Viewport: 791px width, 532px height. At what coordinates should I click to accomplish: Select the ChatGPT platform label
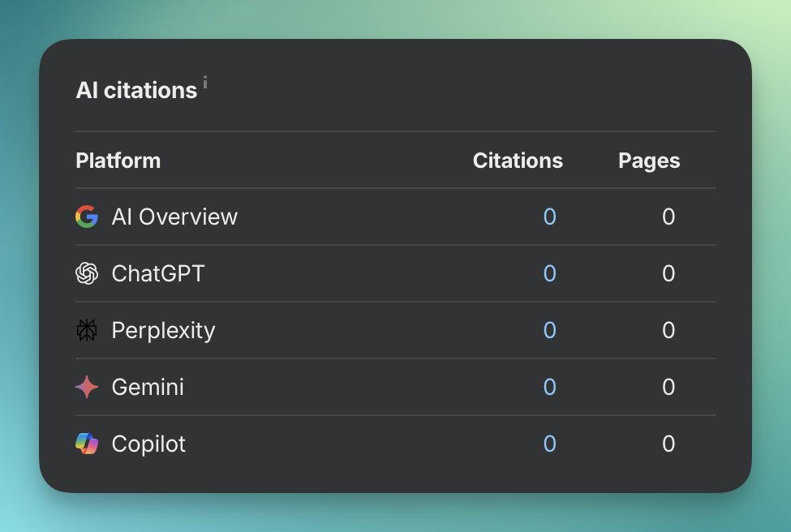coord(158,273)
